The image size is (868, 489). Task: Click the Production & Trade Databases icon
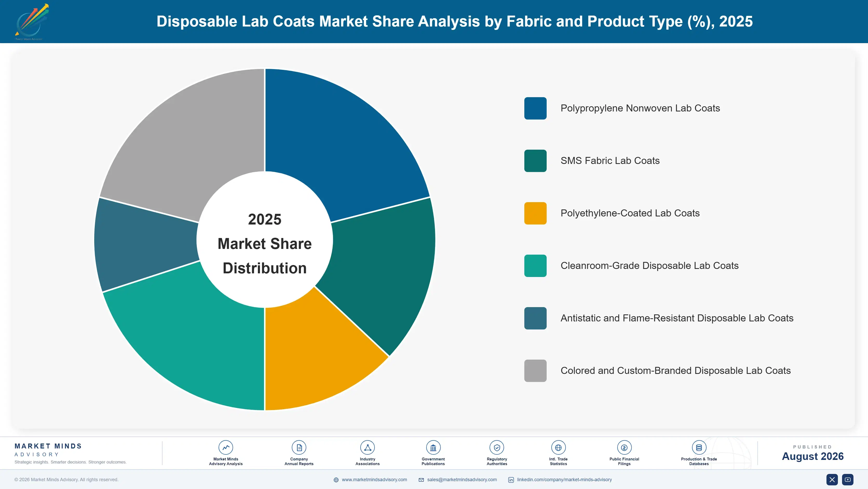click(x=699, y=447)
